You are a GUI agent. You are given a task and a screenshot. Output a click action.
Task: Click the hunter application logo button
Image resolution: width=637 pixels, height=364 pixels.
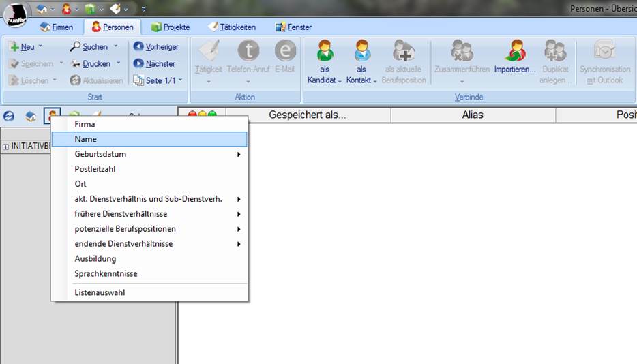tap(16, 15)
